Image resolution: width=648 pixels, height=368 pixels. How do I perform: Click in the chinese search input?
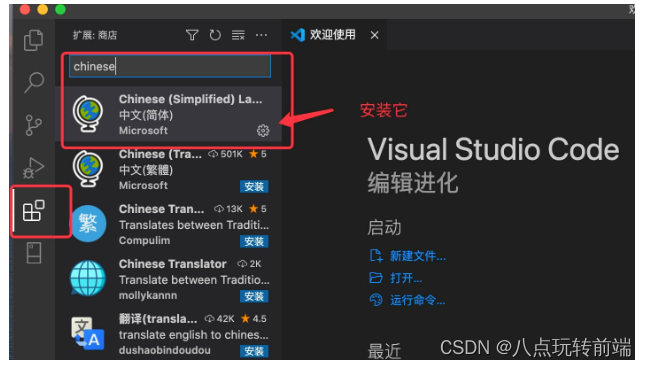(170, 66)
